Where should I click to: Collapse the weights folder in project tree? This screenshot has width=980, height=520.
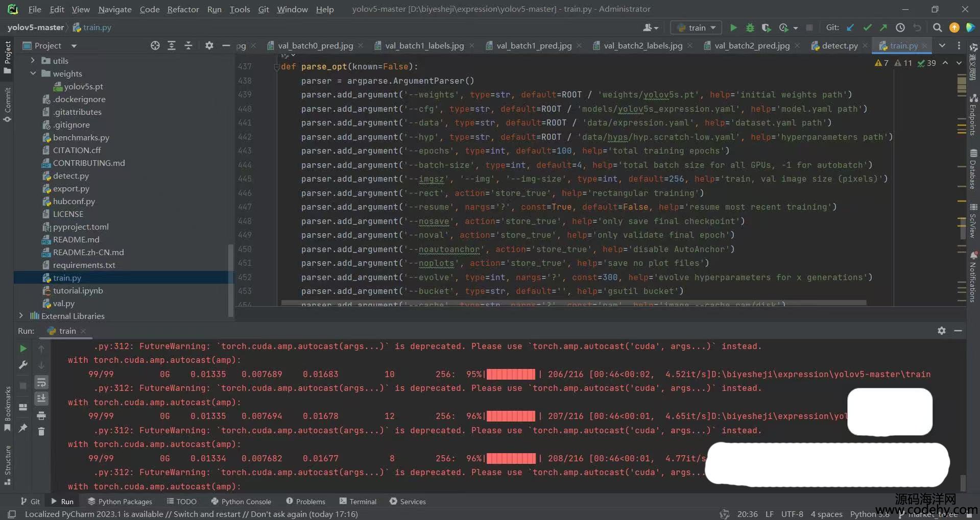point(33,73)
